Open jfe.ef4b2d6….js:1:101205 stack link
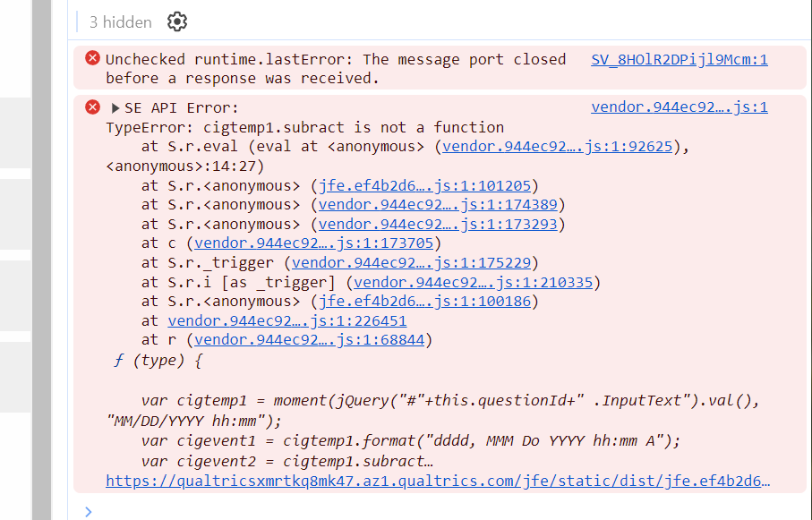 click(424, 185)
